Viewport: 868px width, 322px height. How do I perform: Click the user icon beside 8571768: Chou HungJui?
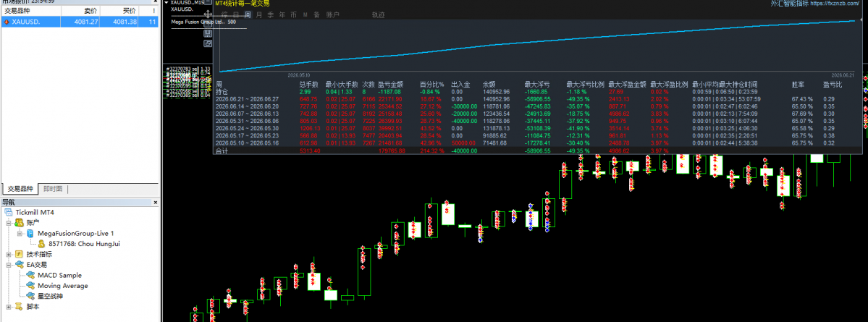point(41,243)
